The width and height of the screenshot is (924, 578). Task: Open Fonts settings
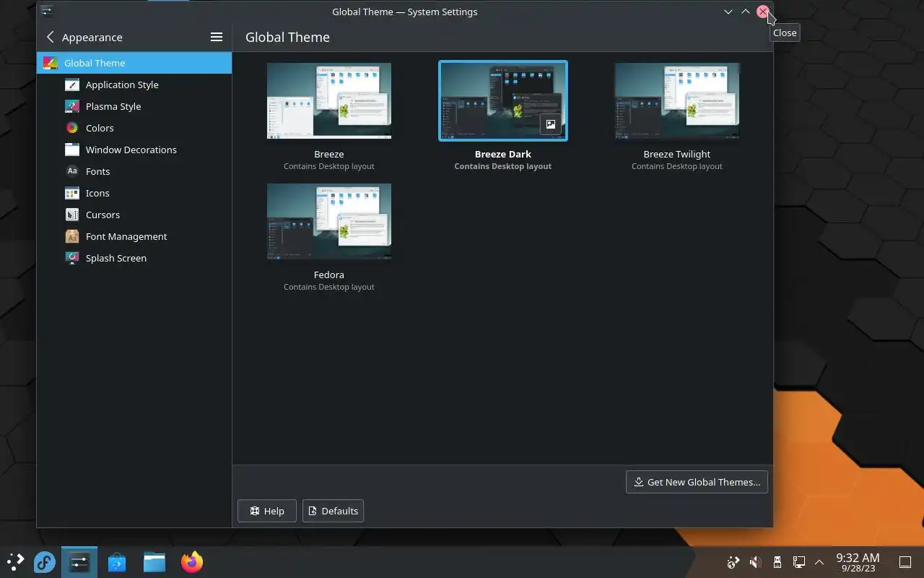coord(134,171)
